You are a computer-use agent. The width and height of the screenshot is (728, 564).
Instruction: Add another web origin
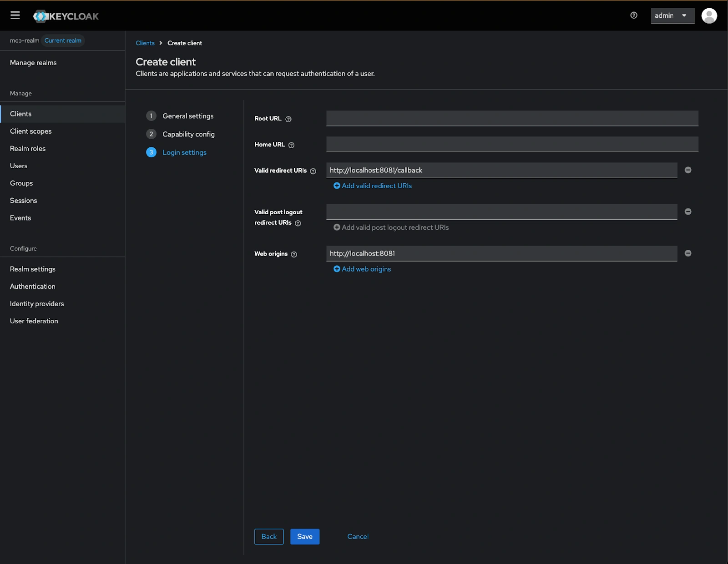point(362,269)
